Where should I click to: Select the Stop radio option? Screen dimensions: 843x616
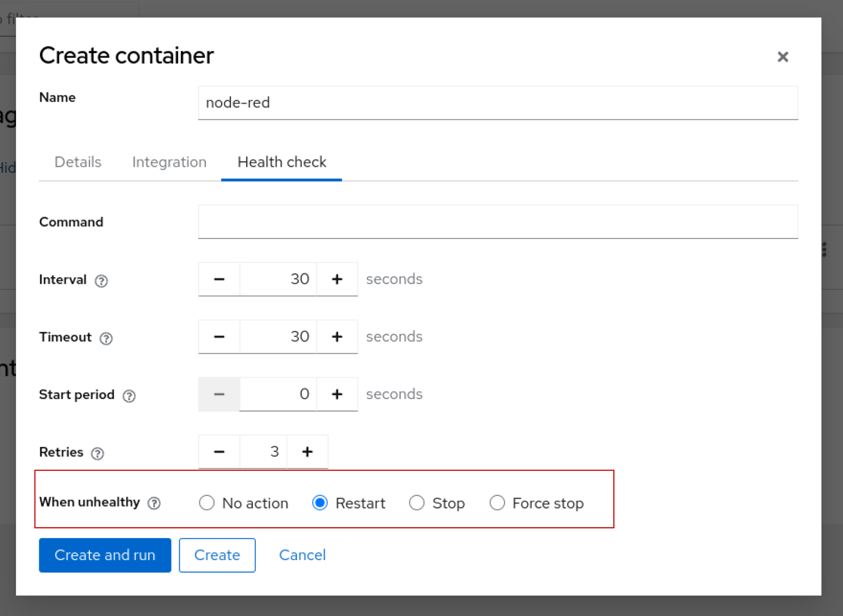[x=417, y=503]
